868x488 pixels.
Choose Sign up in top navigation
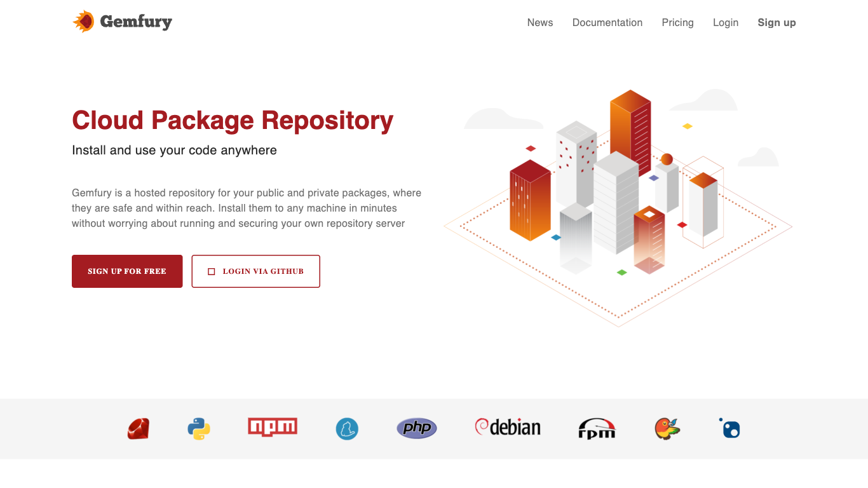[776, 22]
